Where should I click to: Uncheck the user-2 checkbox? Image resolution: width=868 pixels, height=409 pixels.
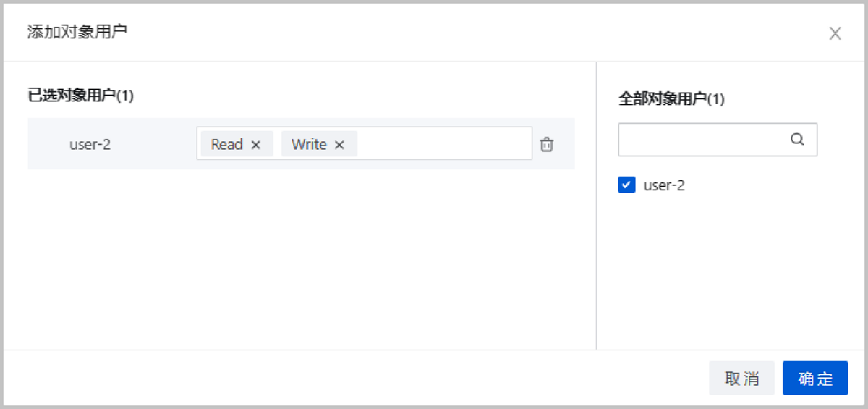(x=626, y=185)
